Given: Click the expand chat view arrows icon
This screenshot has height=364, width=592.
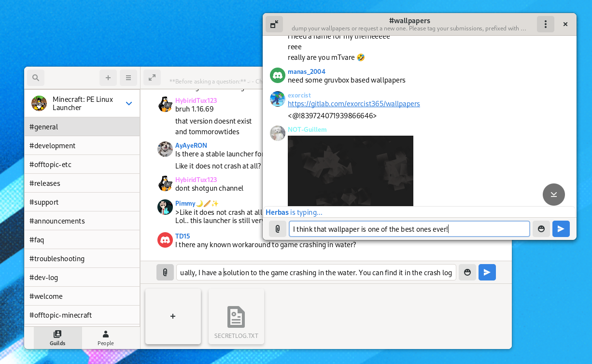Looking at the screenshot, I should (152, 78).
